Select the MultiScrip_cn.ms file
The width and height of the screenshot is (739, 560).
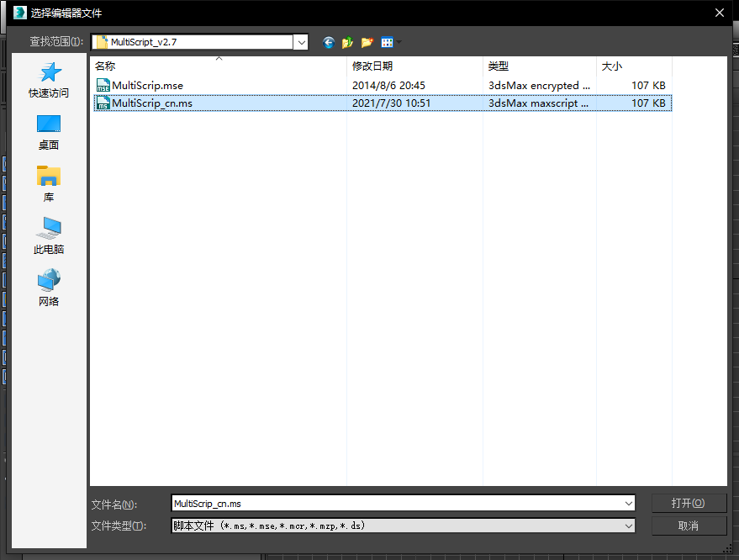click(152, 103)
